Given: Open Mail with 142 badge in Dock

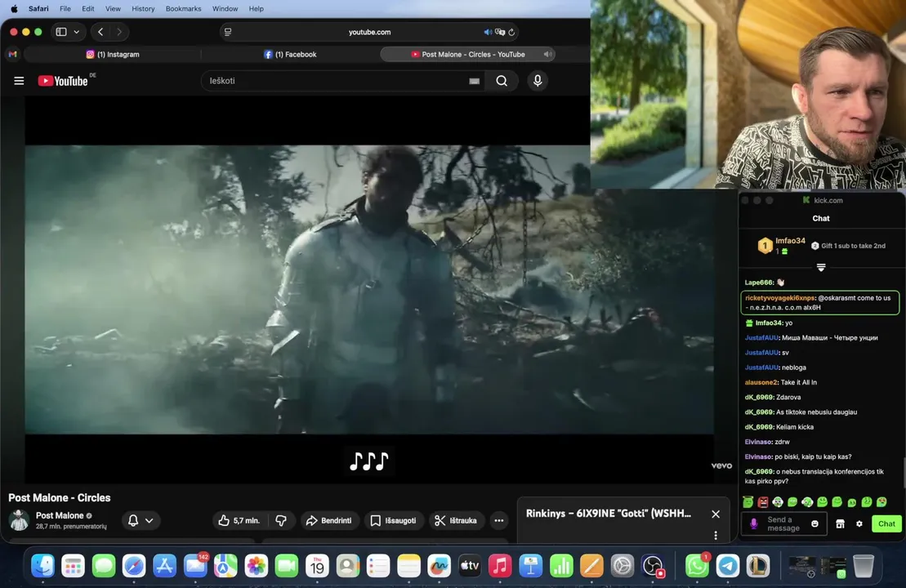Looking at the screenshot, I should coord(195,566).
